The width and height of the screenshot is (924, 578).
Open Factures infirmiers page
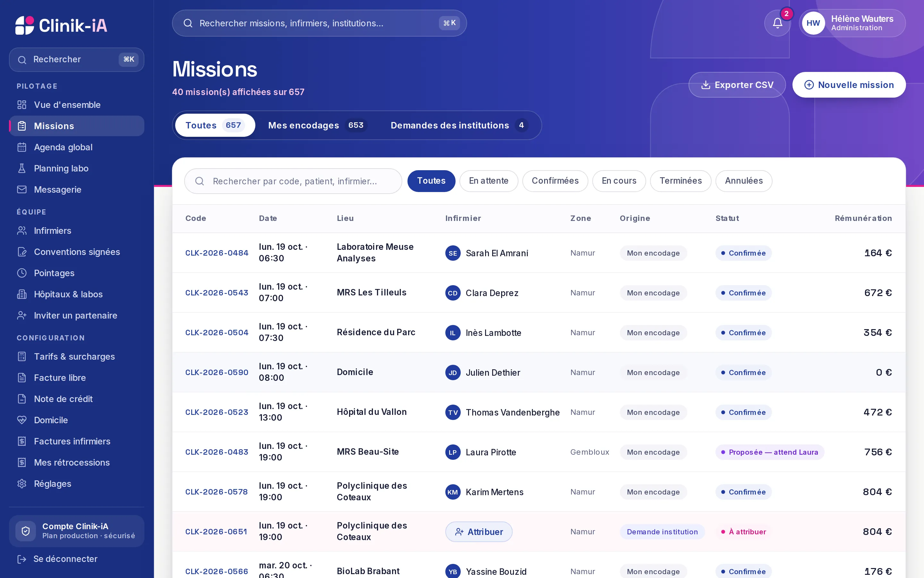76,441
